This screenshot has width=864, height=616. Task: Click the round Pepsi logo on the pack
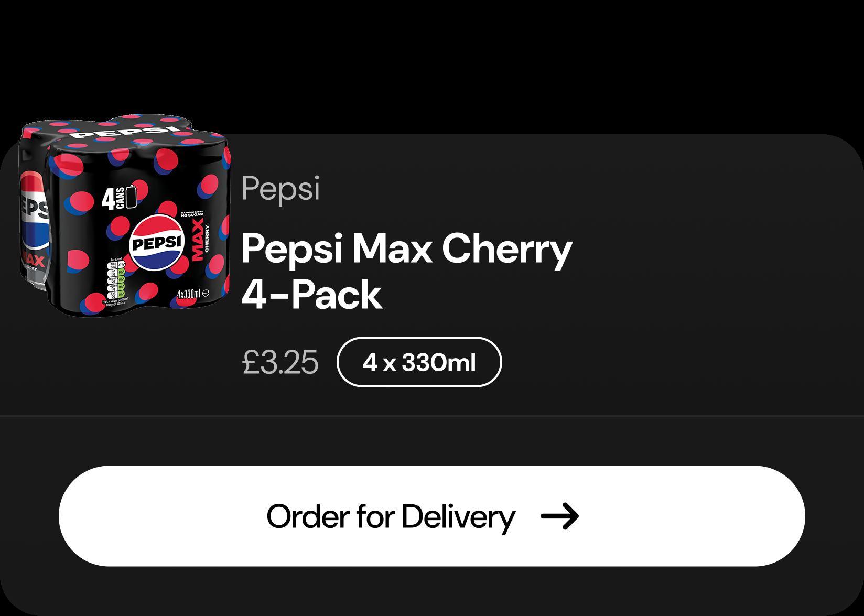[x=156, y=244]
